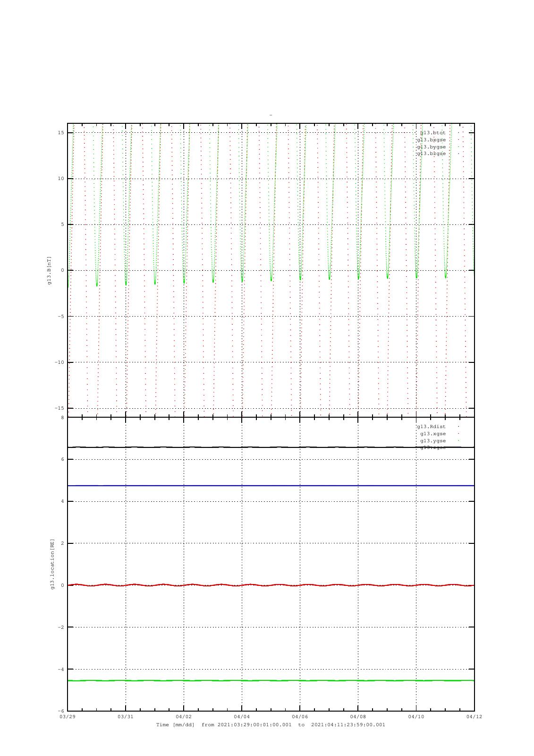Click the 2 tick on location axis
This screenshot has width=534, height=756.
point(62,543)
